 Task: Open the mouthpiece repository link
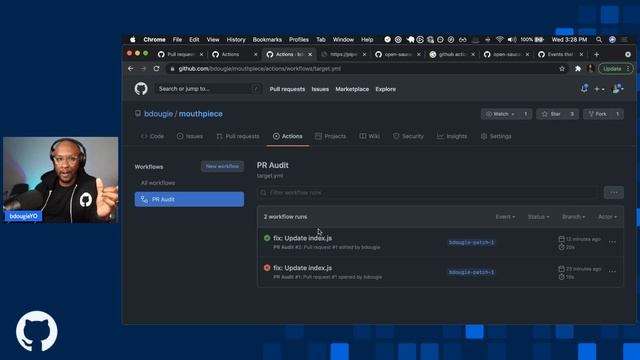click(x=200, y=114)
